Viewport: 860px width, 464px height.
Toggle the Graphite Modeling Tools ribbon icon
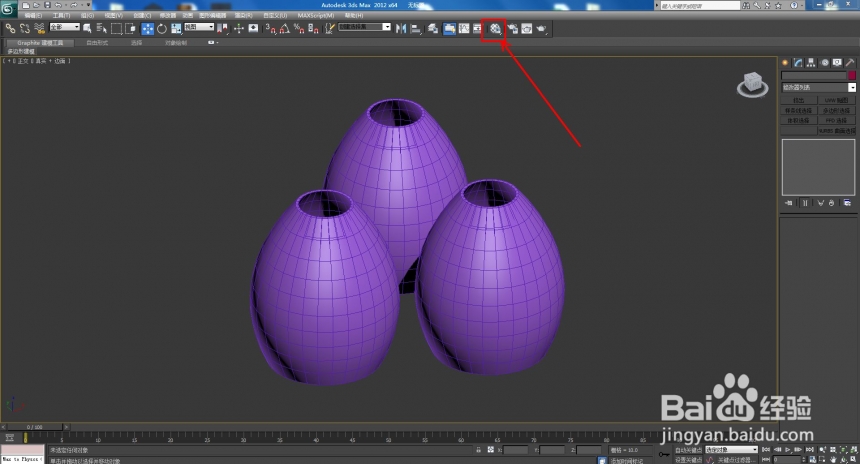pyautogui.click(x=449, y=29)
